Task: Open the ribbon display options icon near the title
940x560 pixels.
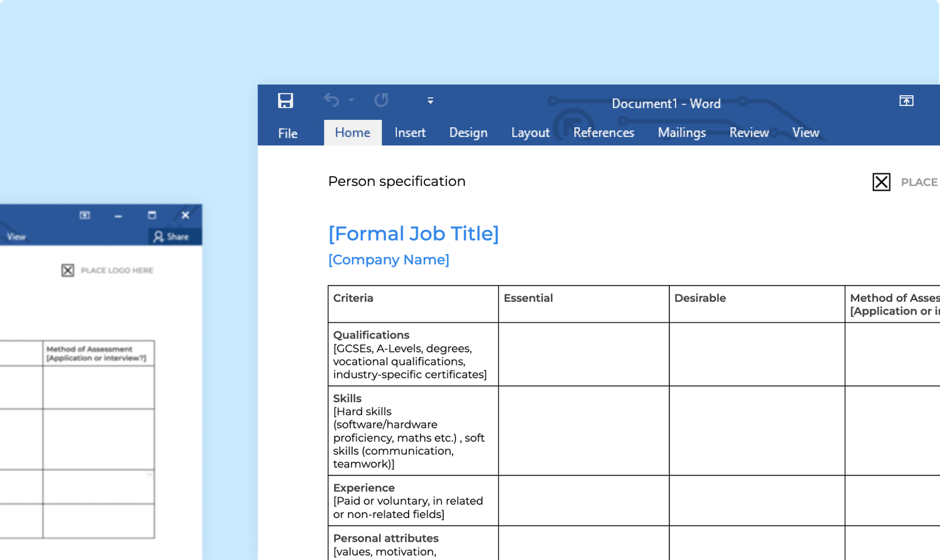Action: 906,100
